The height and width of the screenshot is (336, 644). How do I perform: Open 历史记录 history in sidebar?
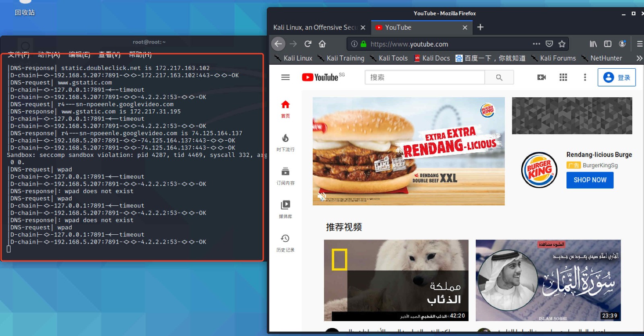point(285,243)
